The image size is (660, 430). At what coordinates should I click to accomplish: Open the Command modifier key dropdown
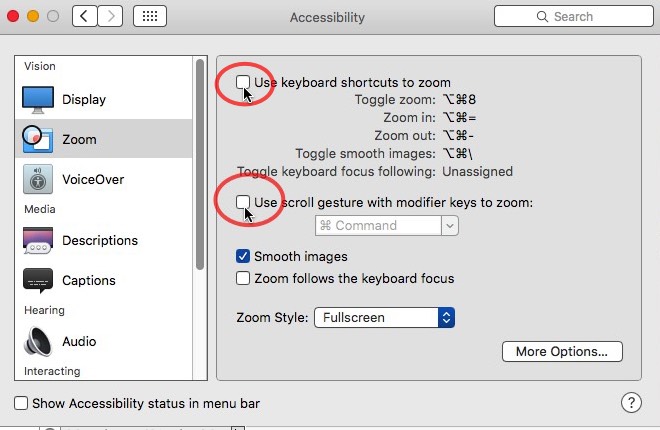point(386,226)
